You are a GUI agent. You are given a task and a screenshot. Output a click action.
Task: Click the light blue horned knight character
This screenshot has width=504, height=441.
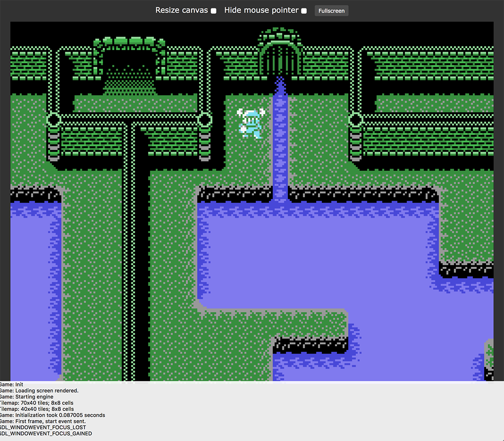(x=251, y=123)
